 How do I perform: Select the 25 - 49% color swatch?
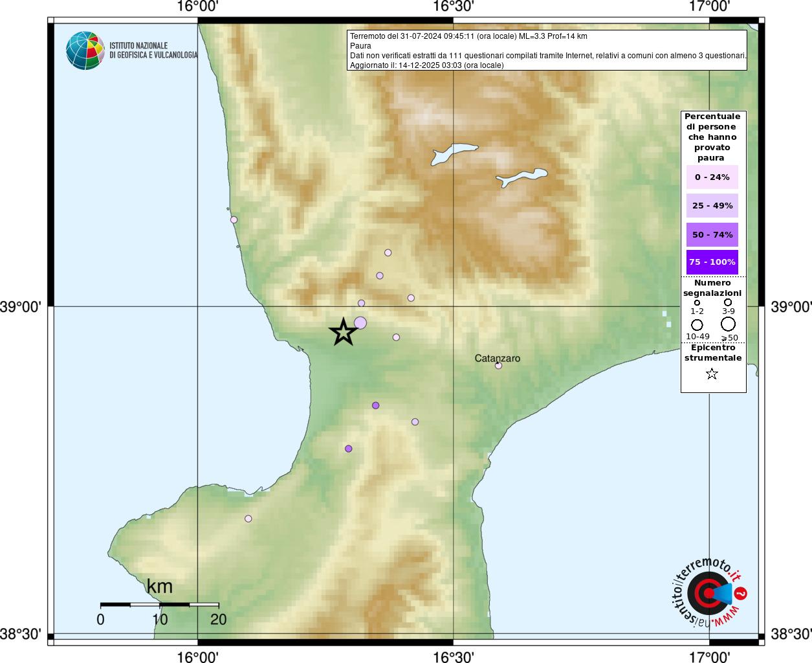[x=712, y=205]
